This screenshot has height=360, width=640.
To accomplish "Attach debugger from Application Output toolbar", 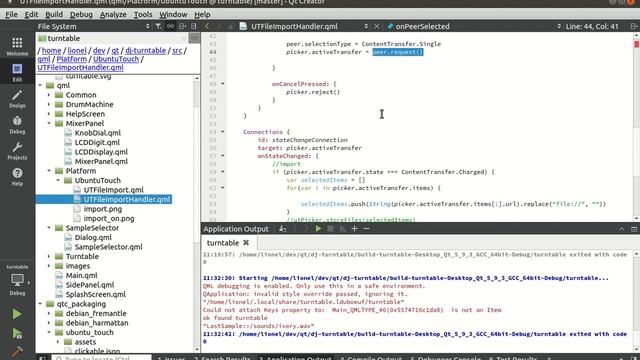I will (342, 229).
